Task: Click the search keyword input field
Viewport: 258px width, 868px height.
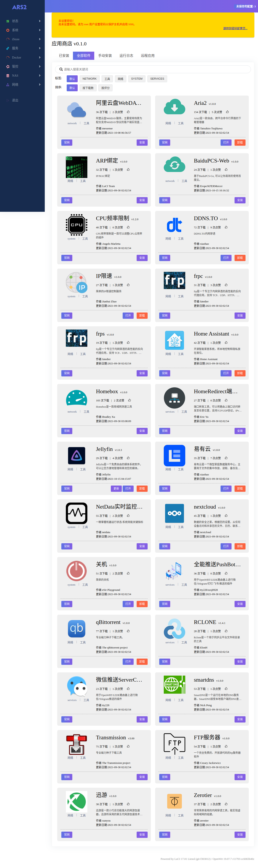Action: 153,69
